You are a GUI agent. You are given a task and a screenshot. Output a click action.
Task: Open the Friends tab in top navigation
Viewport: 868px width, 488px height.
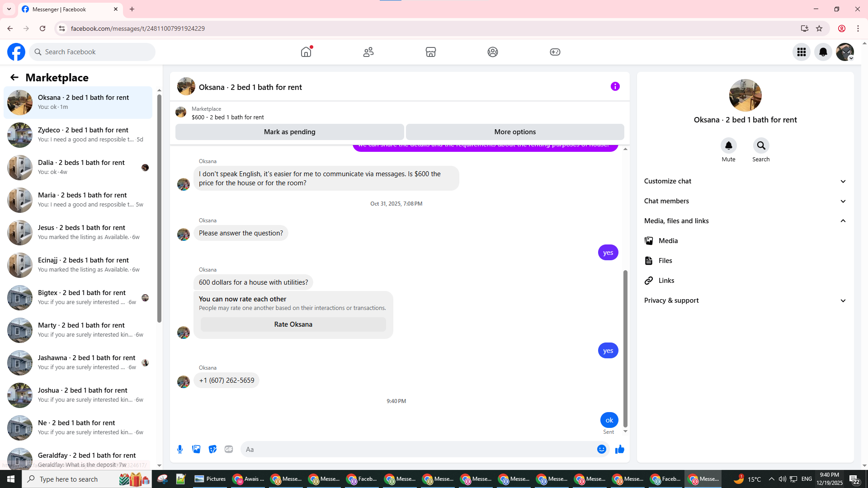tap(368, 52)
